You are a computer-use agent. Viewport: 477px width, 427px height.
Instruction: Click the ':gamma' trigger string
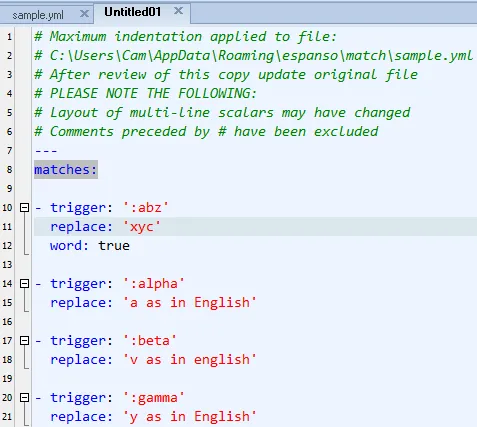click(x=154, y=398)
